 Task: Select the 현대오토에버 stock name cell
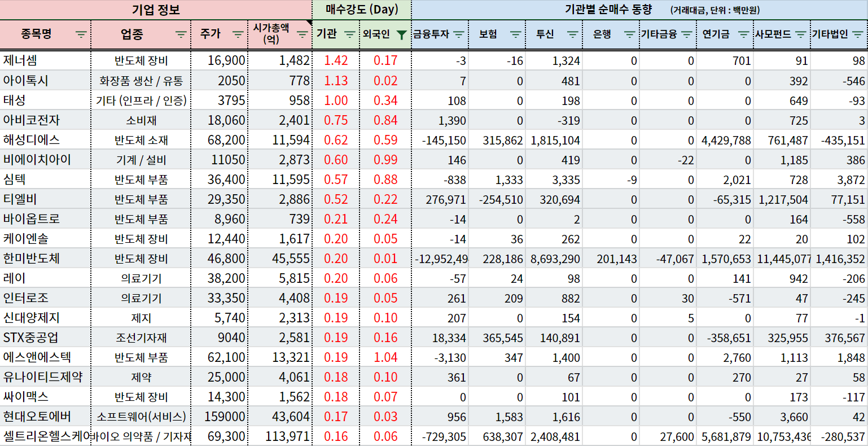click(x=45, y=416)
